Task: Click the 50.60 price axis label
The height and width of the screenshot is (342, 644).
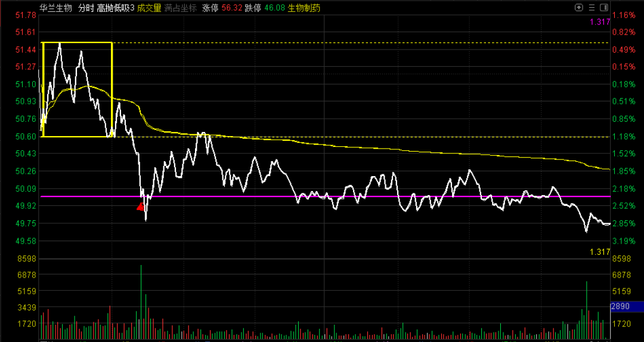Action: tap(26, 137)
